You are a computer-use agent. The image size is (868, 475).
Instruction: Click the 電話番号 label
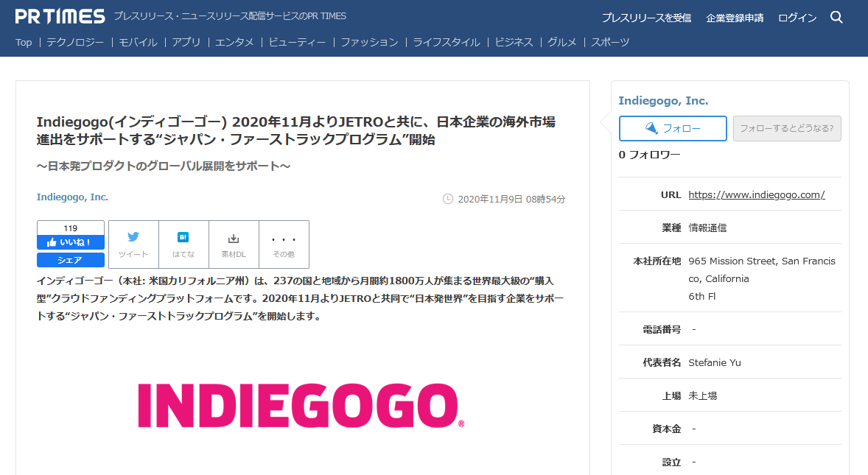click(662, 330)
